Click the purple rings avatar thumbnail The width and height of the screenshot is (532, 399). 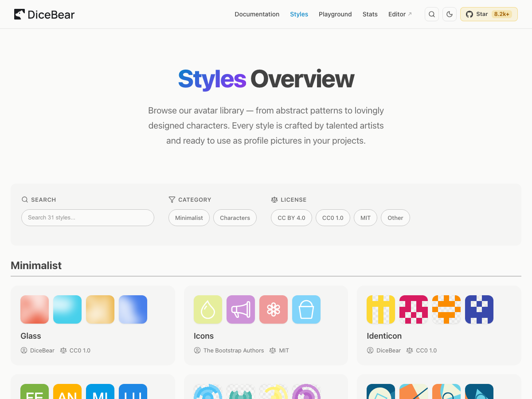point(306,391)
